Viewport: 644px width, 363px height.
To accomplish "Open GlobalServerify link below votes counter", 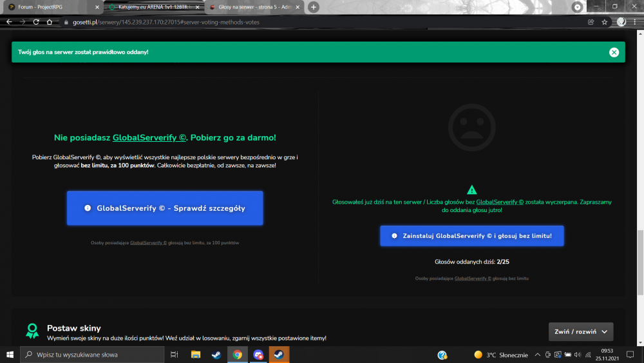I will [473, 279].
